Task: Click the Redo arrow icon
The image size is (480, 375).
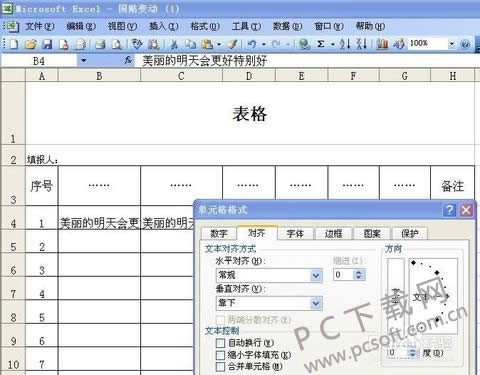Action: tap(276, 44)
